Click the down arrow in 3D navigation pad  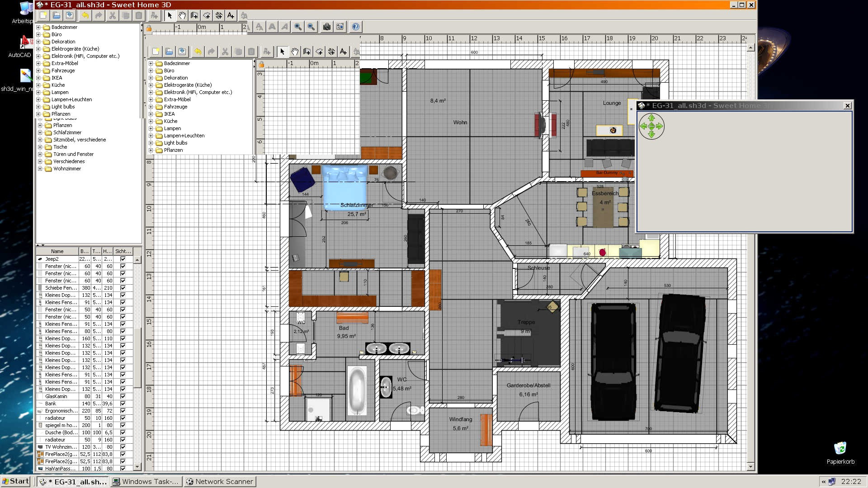(651, 135)
